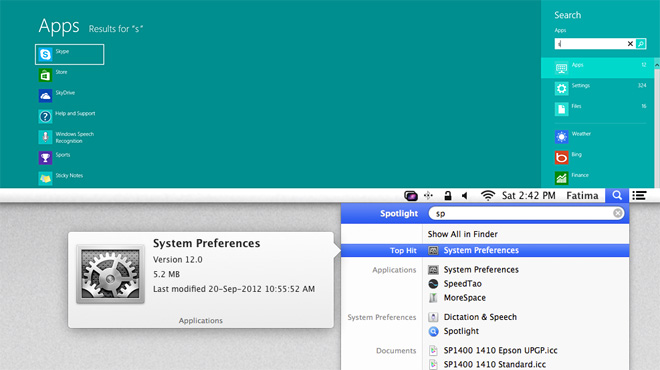Clear the Windows search box with the X
The image size is (660, 370).
(630, 43)
